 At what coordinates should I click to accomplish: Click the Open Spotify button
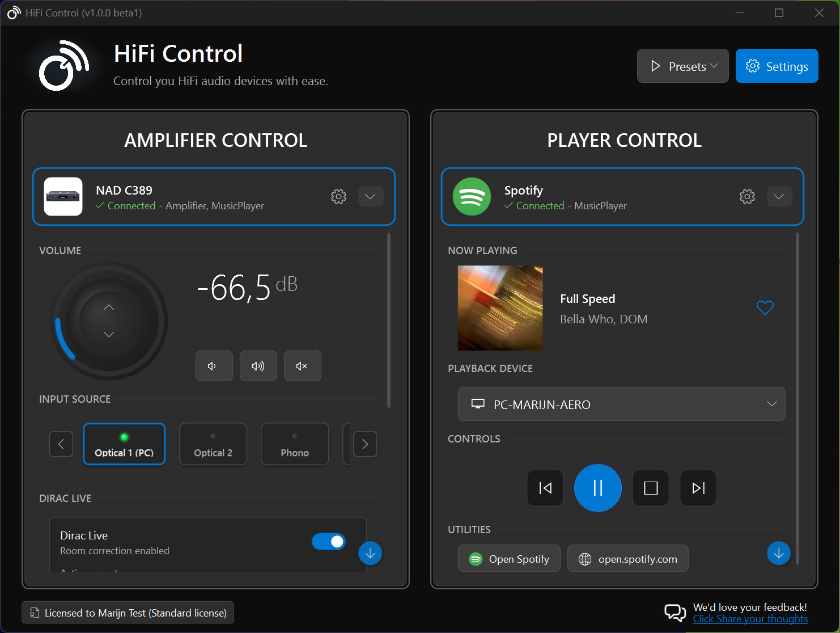pyautogui.click(x=508, y=558)
